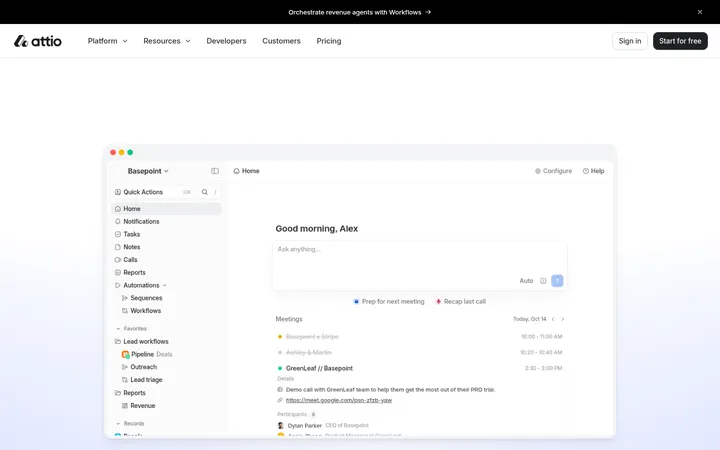Click the Home breadcrumb icon
The height and width of the screenshot is (450, 720).
click(236, 171)
